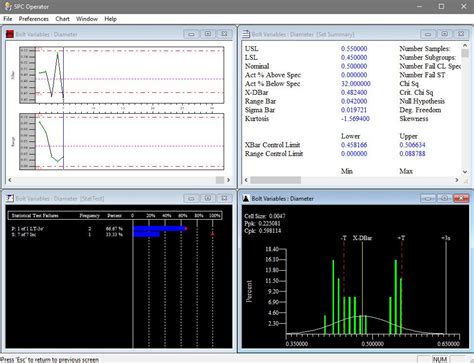Open the Chart menu
This screenshot has width=474, height=363.
pyautogui.click(x=62, y=19)
